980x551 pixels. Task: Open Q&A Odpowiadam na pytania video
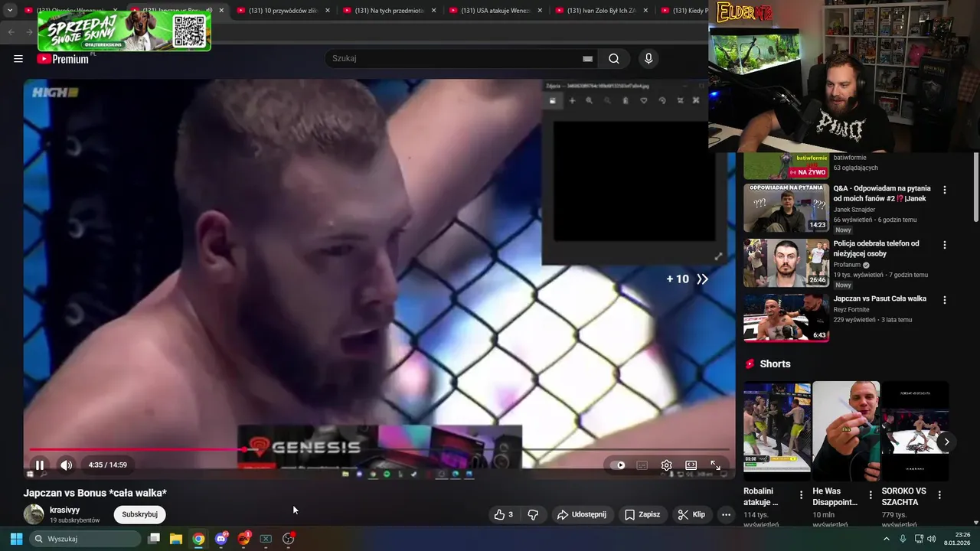point(882,193)
